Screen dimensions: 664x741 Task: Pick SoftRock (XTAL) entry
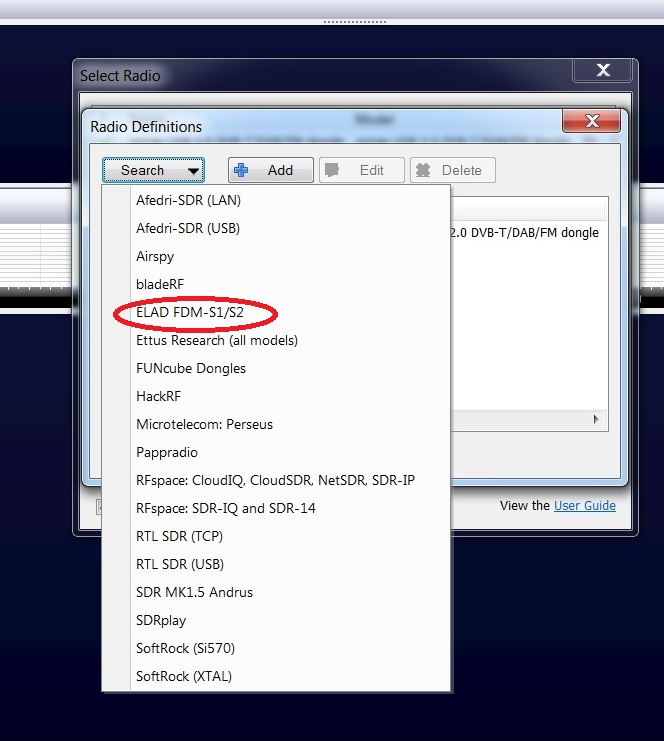click(x=276, y=676)
